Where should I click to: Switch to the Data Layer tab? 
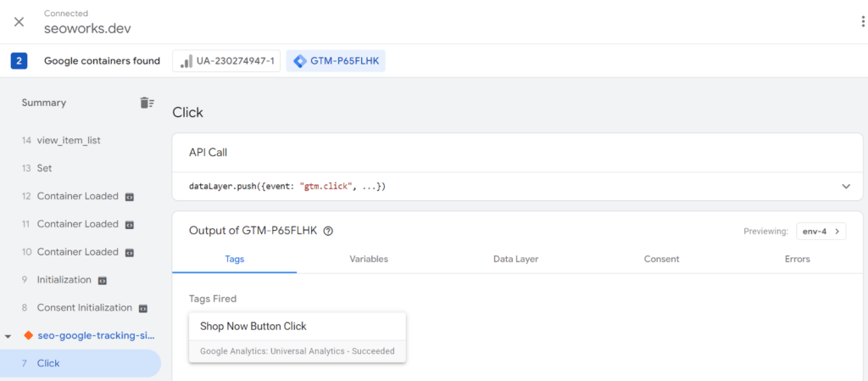515,259
